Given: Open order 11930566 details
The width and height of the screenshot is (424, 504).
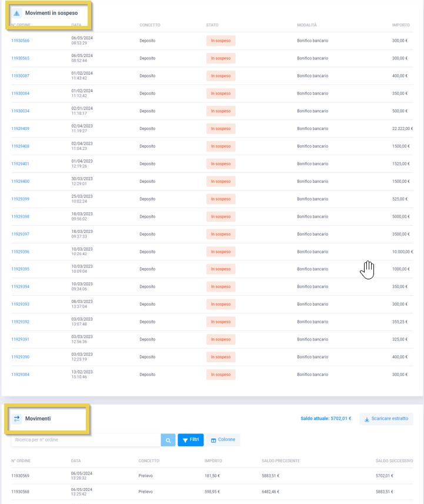Looking at the screenshot, I should 21,41.
